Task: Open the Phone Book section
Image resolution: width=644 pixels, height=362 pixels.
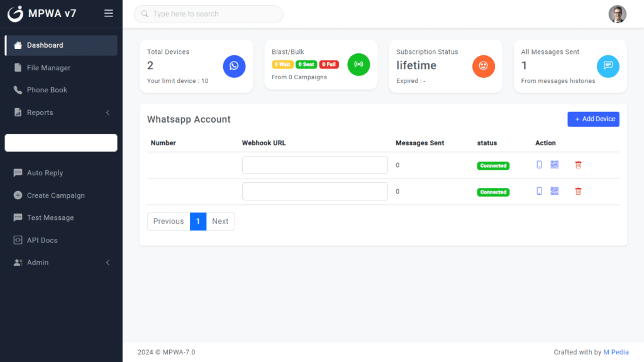Action: click(45, 90)
